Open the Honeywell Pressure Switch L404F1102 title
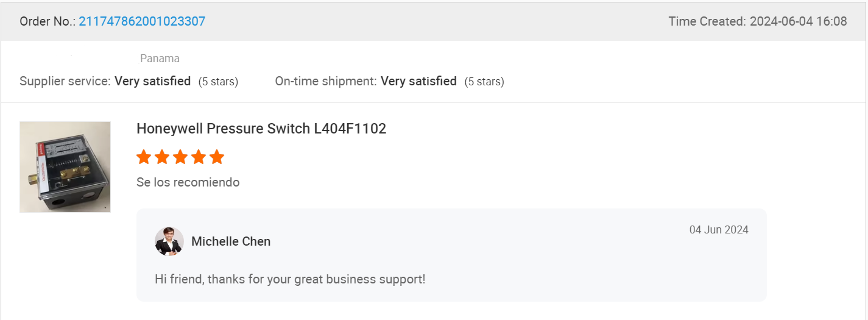Screen dimensions: 868x320 (x=261, y=129)
